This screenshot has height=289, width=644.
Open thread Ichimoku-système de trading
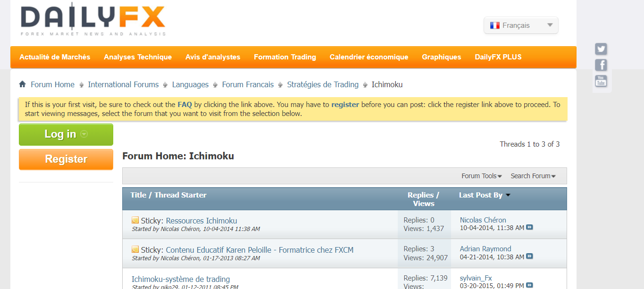181,279
